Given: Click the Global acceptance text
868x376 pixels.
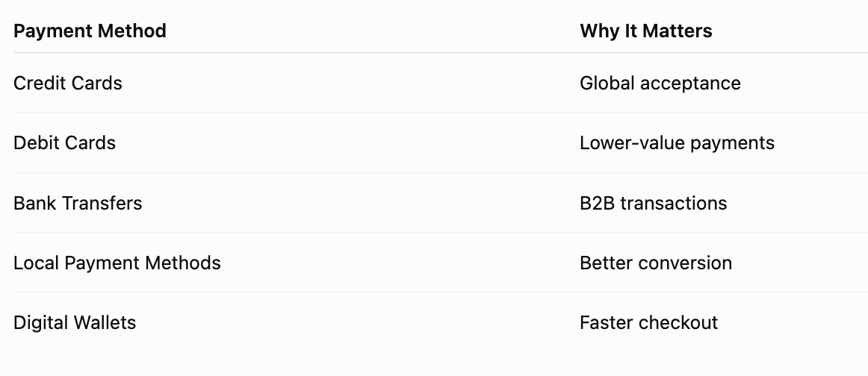Looking at the screenshot, I should point(660,83).
